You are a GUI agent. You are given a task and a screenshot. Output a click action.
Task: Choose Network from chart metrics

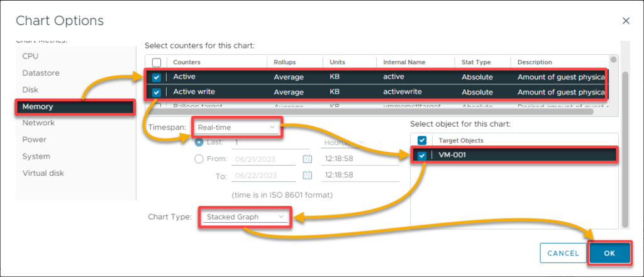point(38,123)
